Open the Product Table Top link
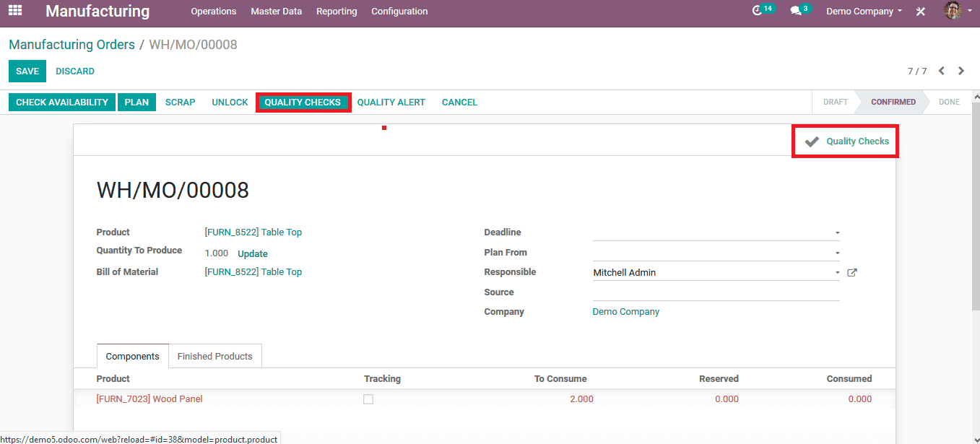The image size is (980, 444). pos(253,232)
